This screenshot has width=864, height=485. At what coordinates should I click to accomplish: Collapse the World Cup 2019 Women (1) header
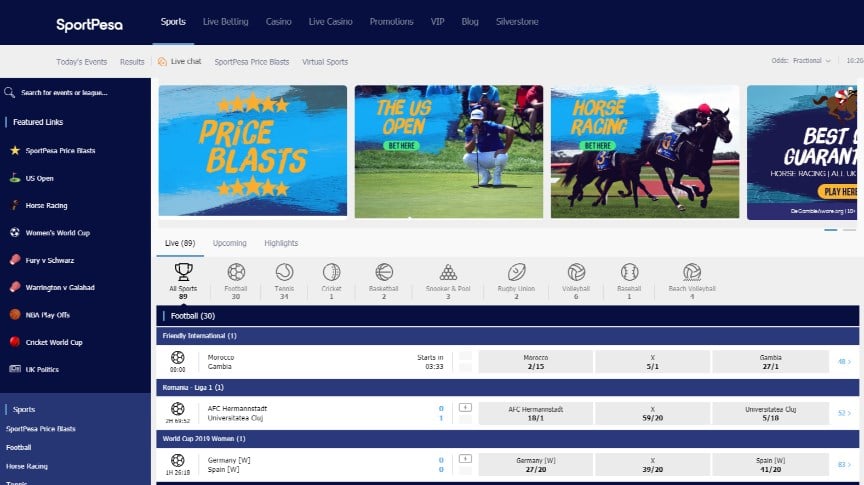pyautogui.click(x=507, y=439)
